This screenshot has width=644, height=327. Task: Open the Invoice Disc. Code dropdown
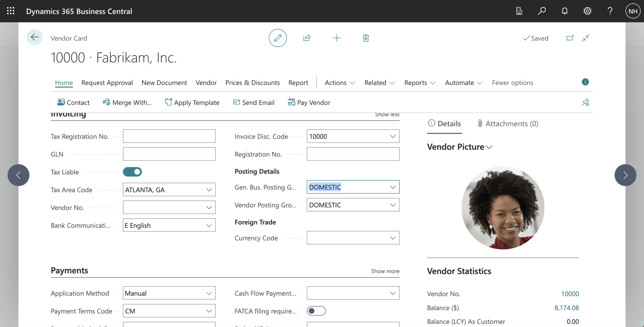tap(393, 136)
